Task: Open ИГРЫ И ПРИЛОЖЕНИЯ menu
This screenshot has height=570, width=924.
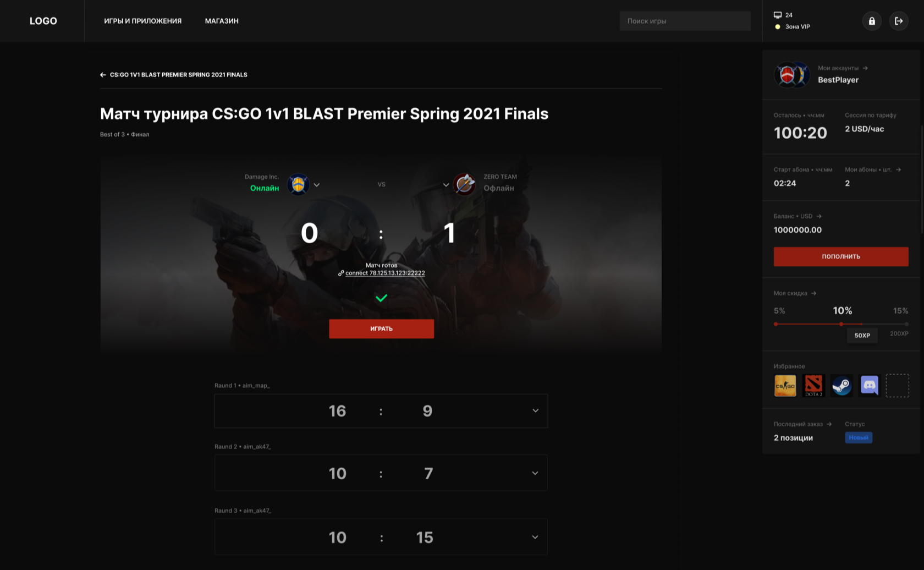Action: click(143, 21)
